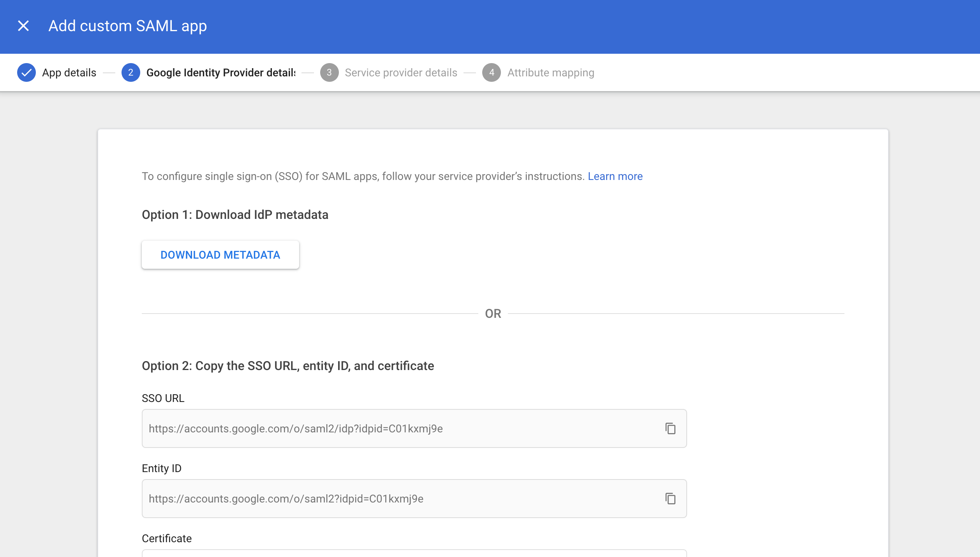Close the Add custom SAML app dialog
This screenshot has height=557, width=980.
point(23,26)
